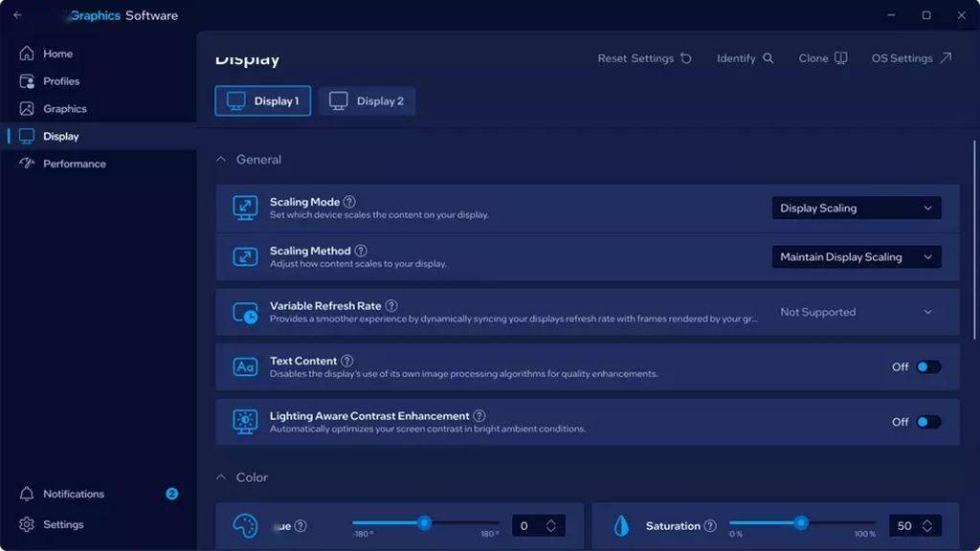The width and height of the screenshot is (980, 551).
Task: Open Settings from the sidebar
Action: (x=99, y=524)
